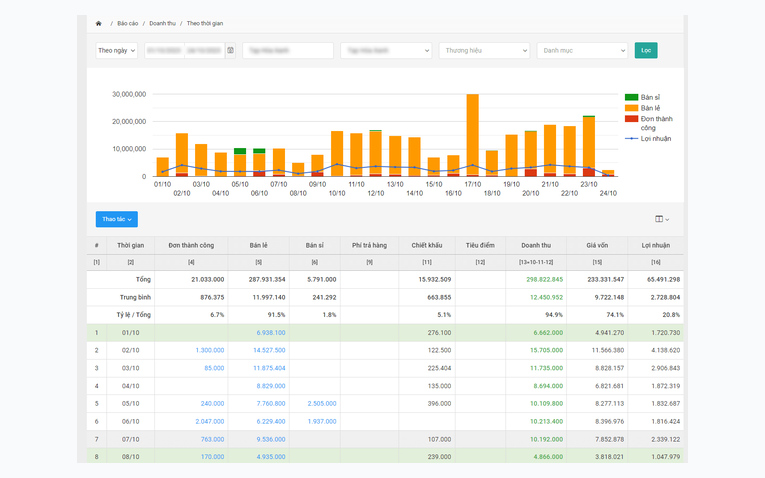Open the 763.000 orders value link

click(x=212, y=439)
